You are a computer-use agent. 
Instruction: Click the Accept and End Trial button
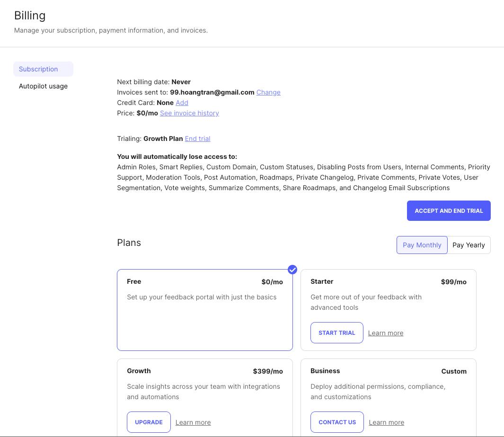(449, 211)
